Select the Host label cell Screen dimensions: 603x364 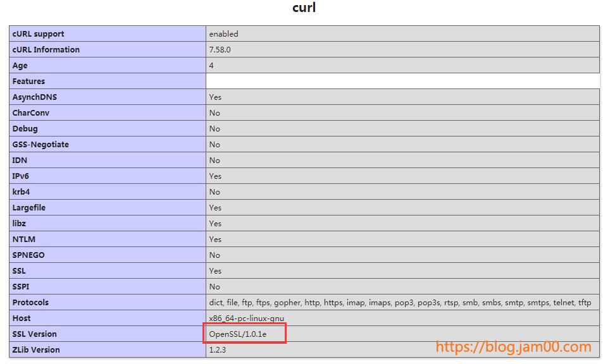[x=20, y=318]
